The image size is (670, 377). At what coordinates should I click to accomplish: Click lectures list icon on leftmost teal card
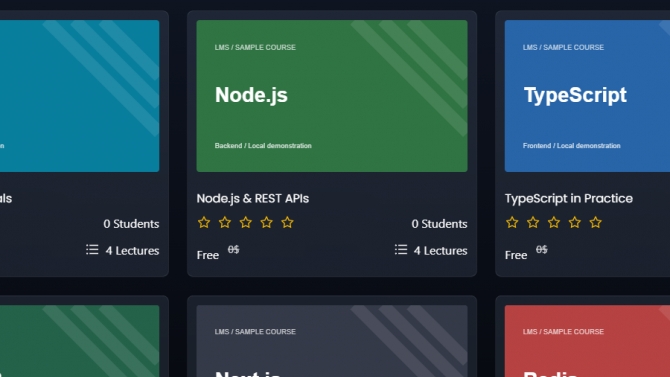[x=92, y=250]
